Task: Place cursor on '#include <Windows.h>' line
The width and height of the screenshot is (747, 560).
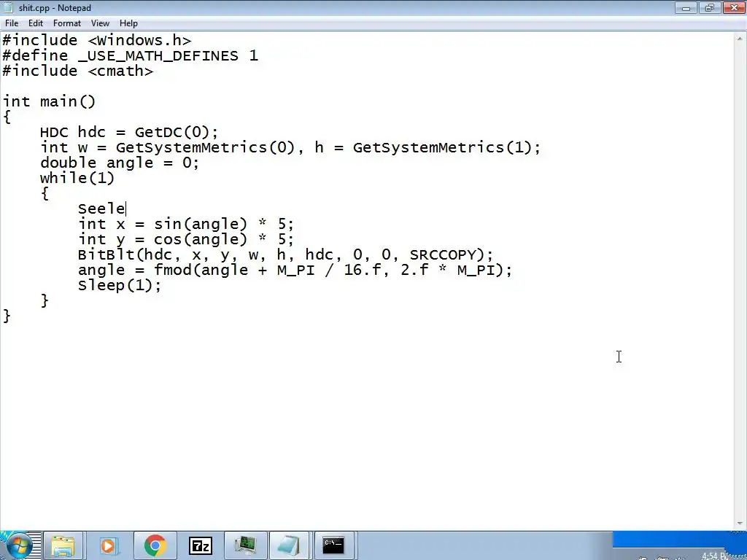Action: click(97, 41)
